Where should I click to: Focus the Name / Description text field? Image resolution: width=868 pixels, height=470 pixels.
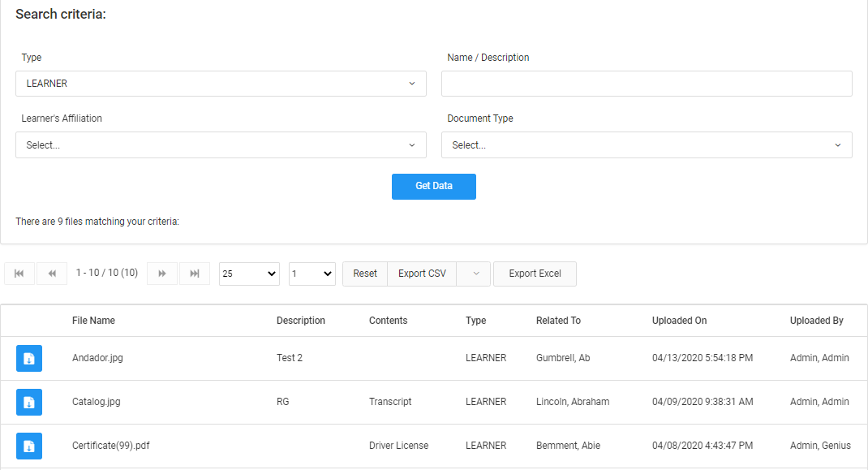pyautogui.click(x=647, y=84)
